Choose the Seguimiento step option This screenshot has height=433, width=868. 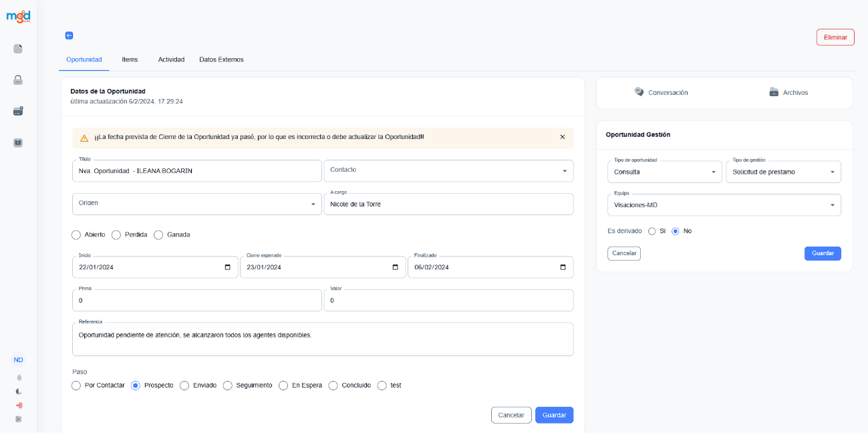[x=228, y=386]
